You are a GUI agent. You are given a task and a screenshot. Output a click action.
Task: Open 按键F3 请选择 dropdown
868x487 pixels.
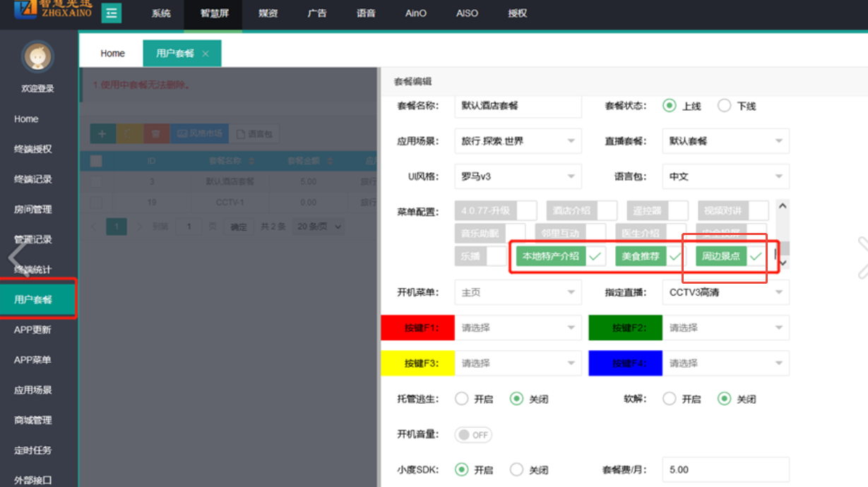[x=518, y=363]
